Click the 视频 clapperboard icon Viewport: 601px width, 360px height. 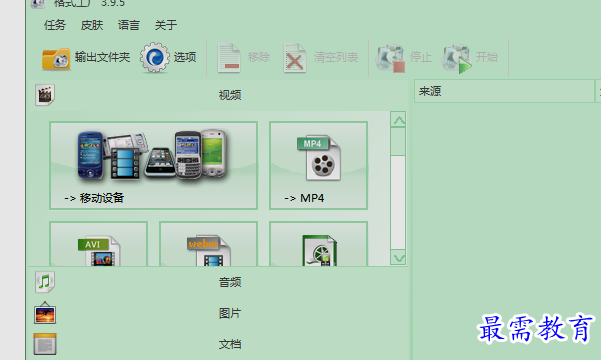point(45,95)
